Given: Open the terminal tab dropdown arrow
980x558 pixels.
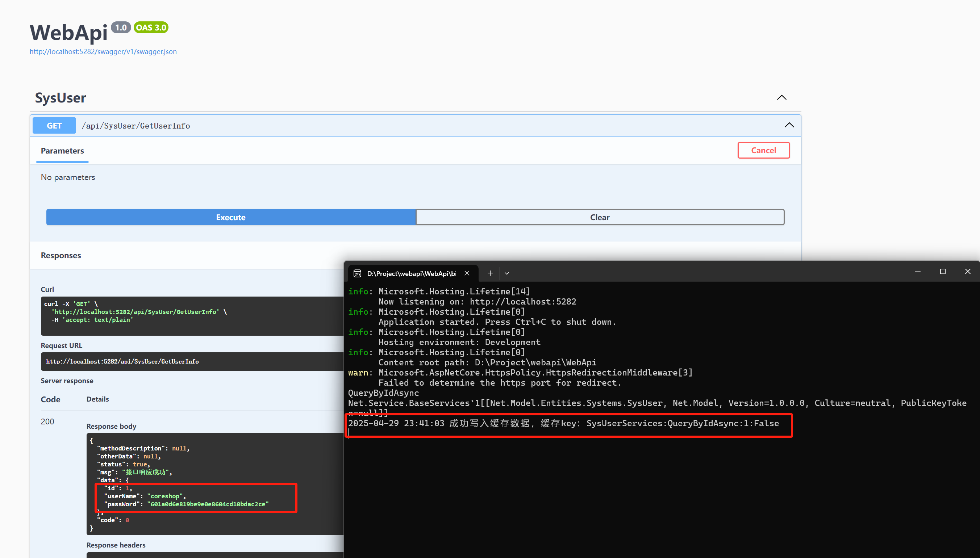Looking at the screenshot, I should [507, 273].
